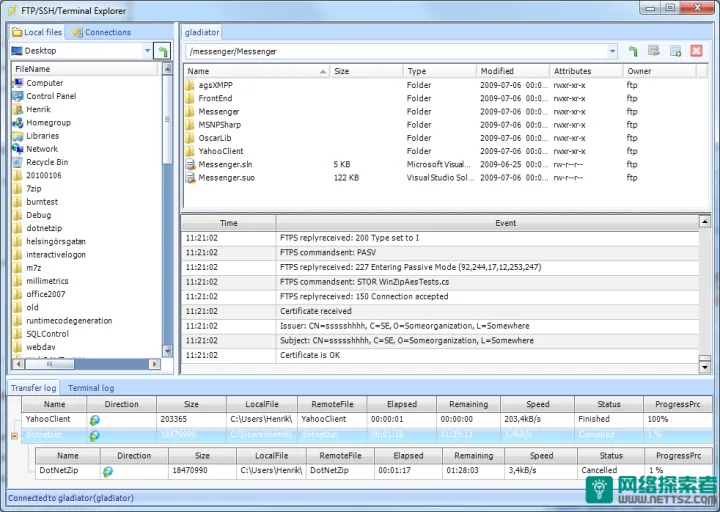Screen dimensions: 720x512
Task: Select the office2007 local folder
Action: tap(45, 294)
